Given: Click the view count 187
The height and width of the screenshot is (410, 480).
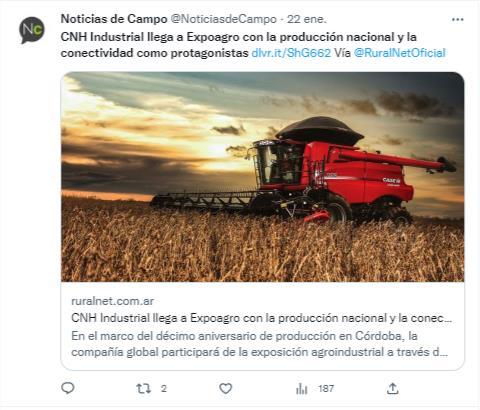Looking at the screenshot, I should (x=326, y=389).
